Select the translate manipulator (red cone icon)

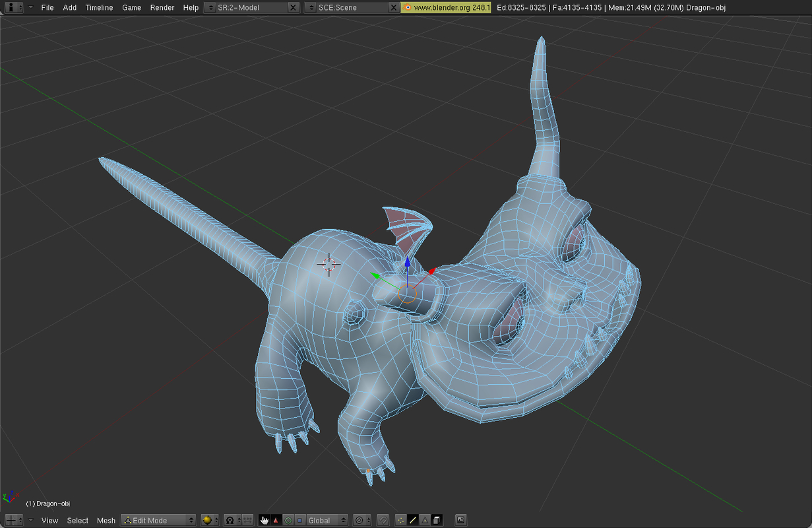click(x=275, y=520)
